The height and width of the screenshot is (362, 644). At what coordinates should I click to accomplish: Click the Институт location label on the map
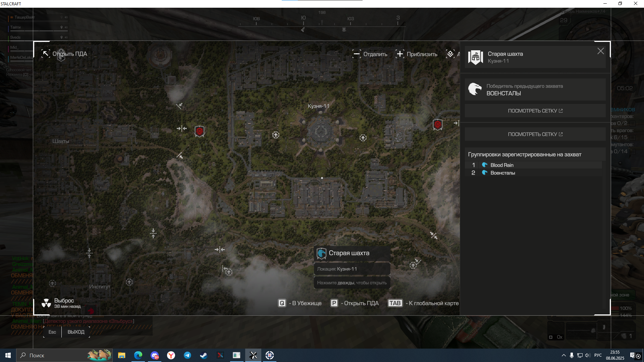pos(100,287)
